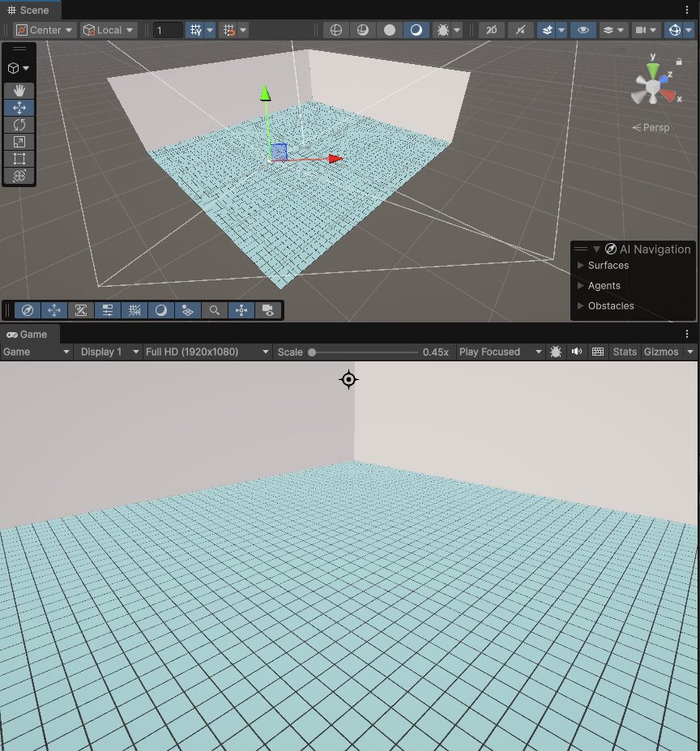Toggle the 2D view mode button

tap(491, 30)
